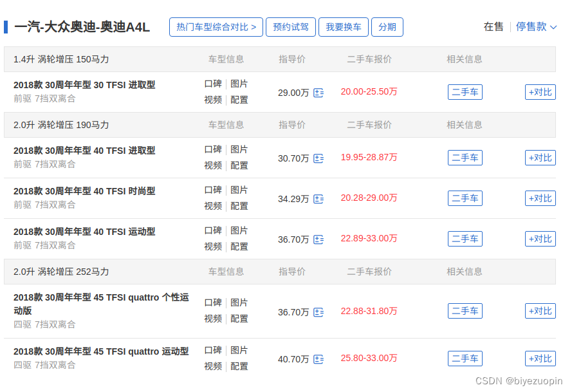Open 视频 link for 40 TFSI 运动型
The height and width of the screenshot is (392, 572).
pos(213,247)
